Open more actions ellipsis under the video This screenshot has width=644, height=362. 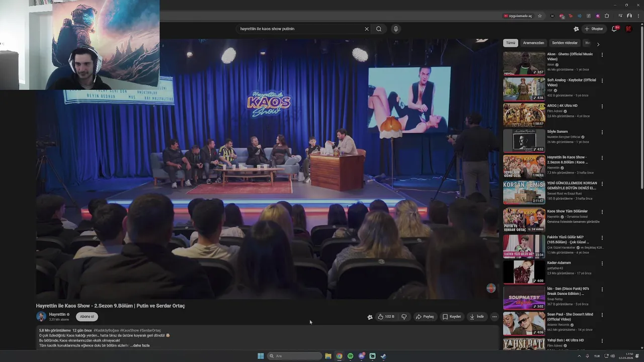(495, 317)
